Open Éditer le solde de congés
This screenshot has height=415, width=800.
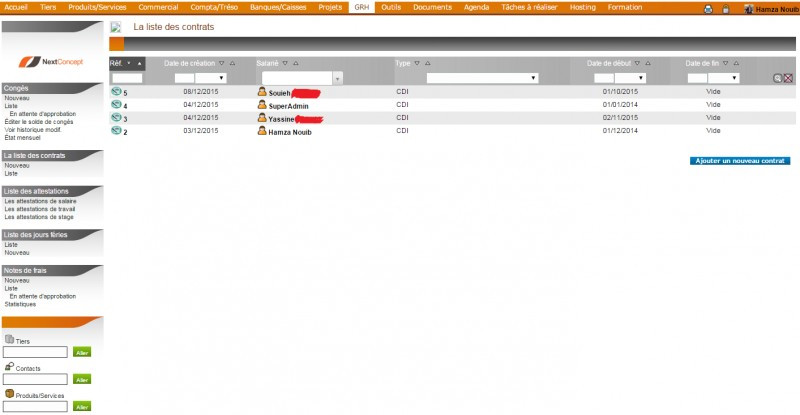tap(39, 122)
